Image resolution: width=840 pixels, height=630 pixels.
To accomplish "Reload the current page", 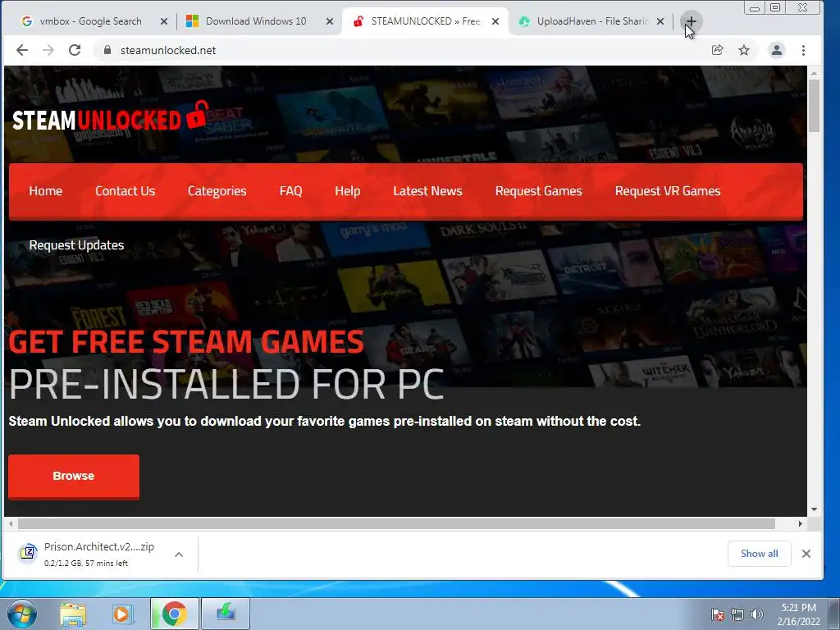I will click(x=75, y=50).
